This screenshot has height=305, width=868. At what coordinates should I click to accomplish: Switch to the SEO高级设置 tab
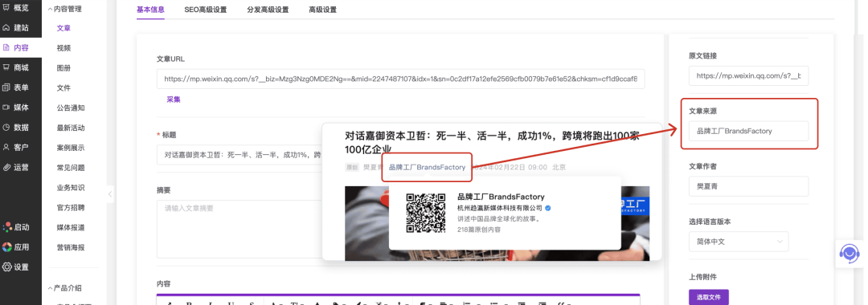206,10
